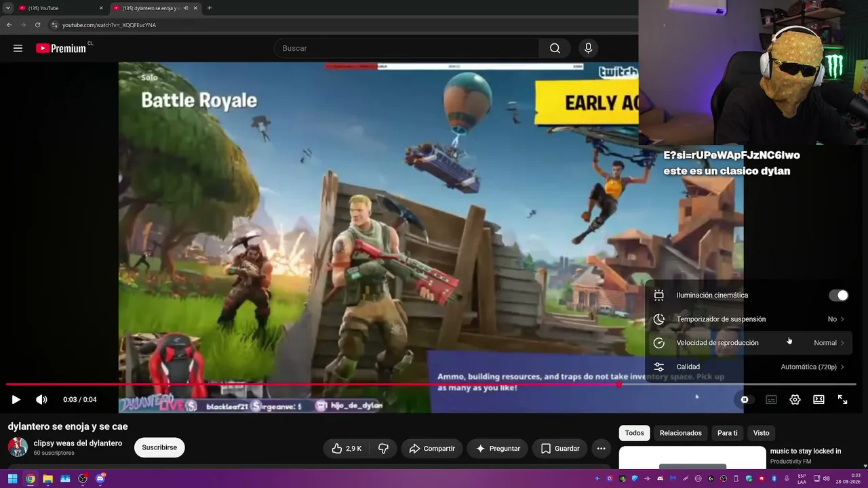Open the tab search dropdown
Screen dimensions: 868x488
(x=7, y=8)
